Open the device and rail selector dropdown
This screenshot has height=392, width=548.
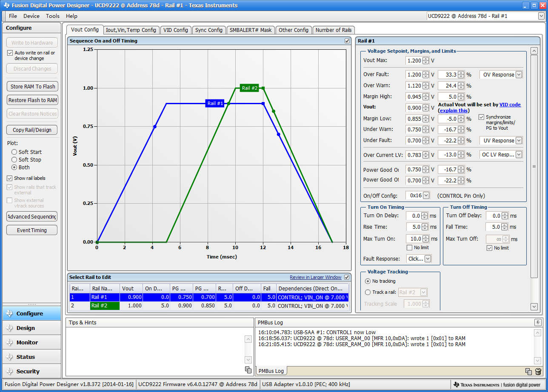pyautogui.click(x=541, y=16)
